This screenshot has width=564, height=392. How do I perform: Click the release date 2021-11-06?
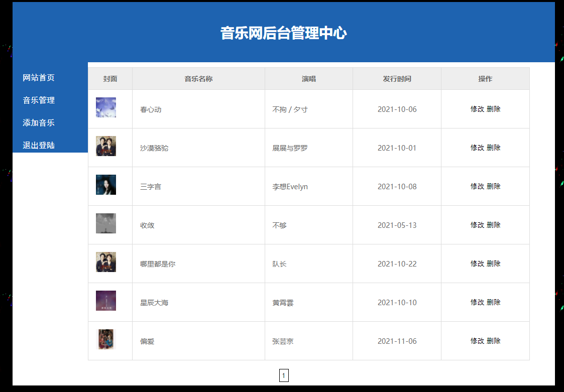pos(397,341)
